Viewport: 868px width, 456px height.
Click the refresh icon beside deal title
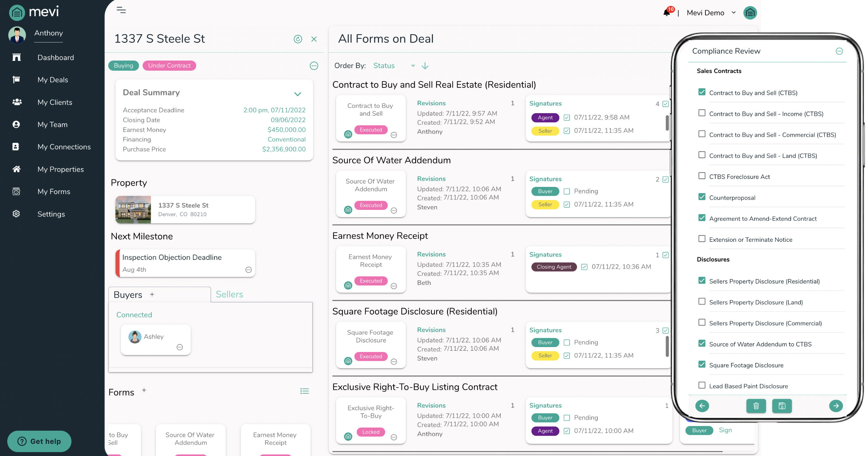pos(298,39)
